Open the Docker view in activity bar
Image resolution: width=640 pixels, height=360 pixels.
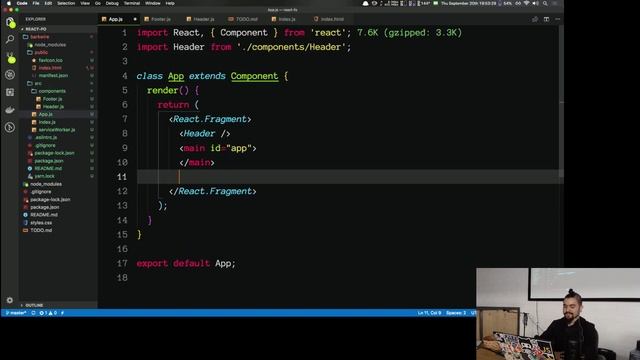10,110
